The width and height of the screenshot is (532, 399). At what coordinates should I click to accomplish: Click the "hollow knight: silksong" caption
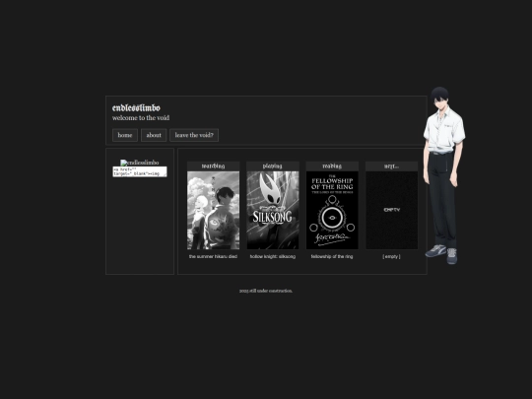[x=273, y=256]
